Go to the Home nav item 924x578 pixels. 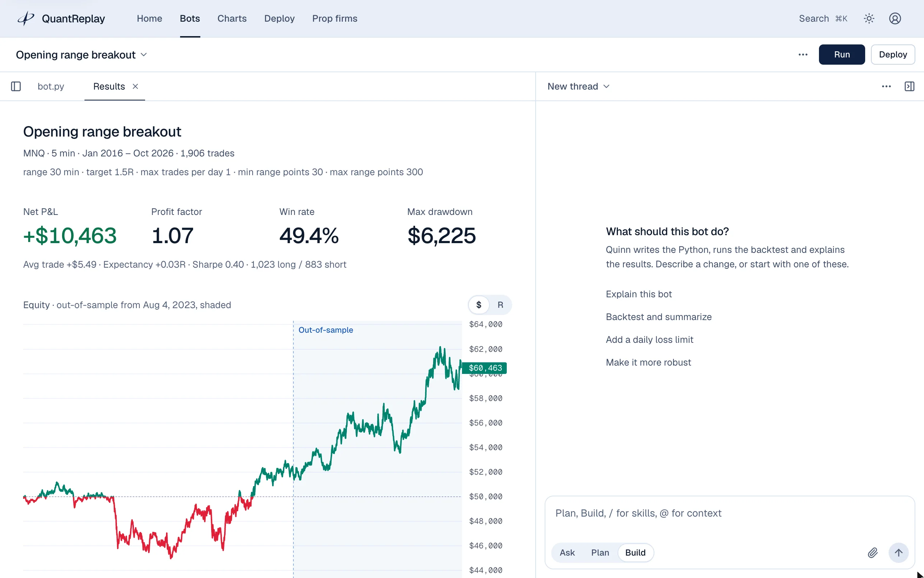[149, 18]
